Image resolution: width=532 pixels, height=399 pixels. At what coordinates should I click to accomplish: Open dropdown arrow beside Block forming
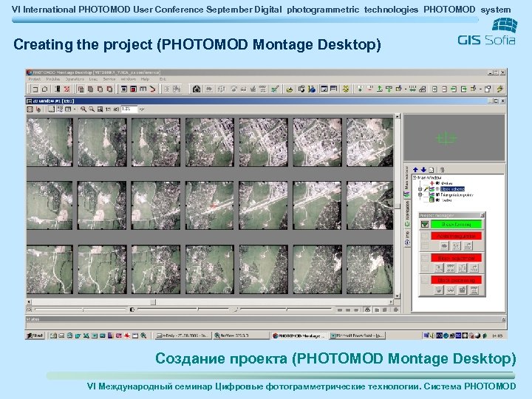pyautogui.click(x=425, y=225)
